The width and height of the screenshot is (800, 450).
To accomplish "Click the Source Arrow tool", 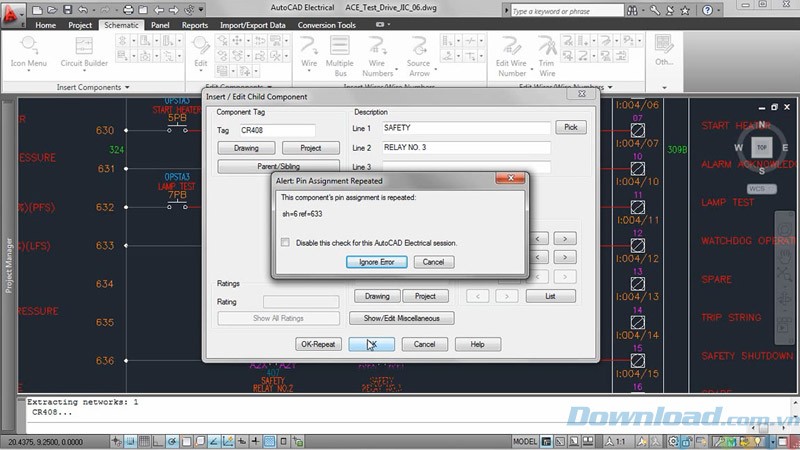I will pyautogui.click(x=418, y=52).
